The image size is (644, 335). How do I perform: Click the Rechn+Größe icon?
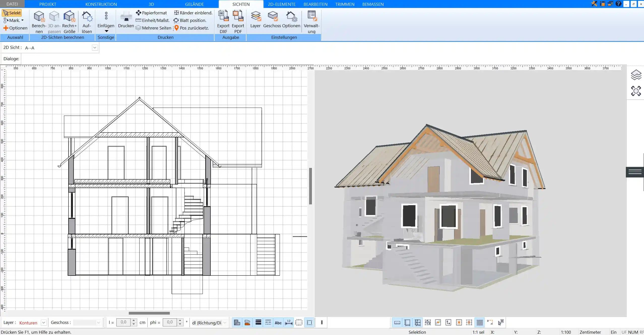(69, 16)
